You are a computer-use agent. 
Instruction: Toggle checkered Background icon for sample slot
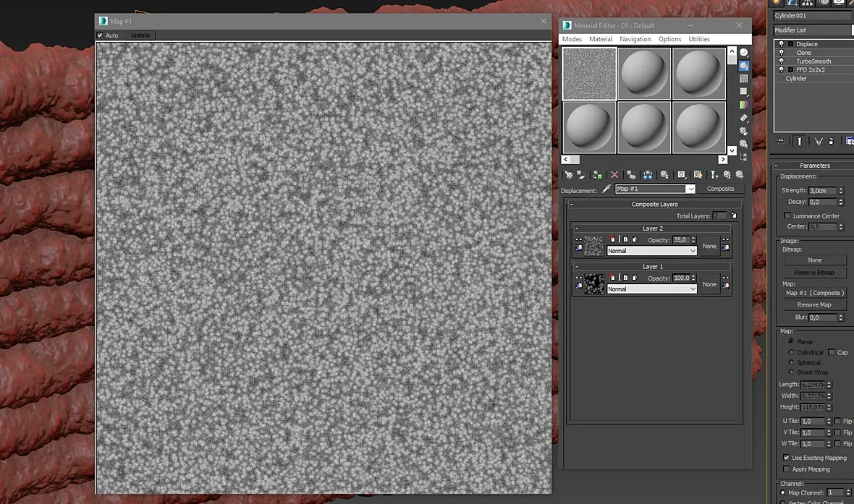tap(743, 79)
